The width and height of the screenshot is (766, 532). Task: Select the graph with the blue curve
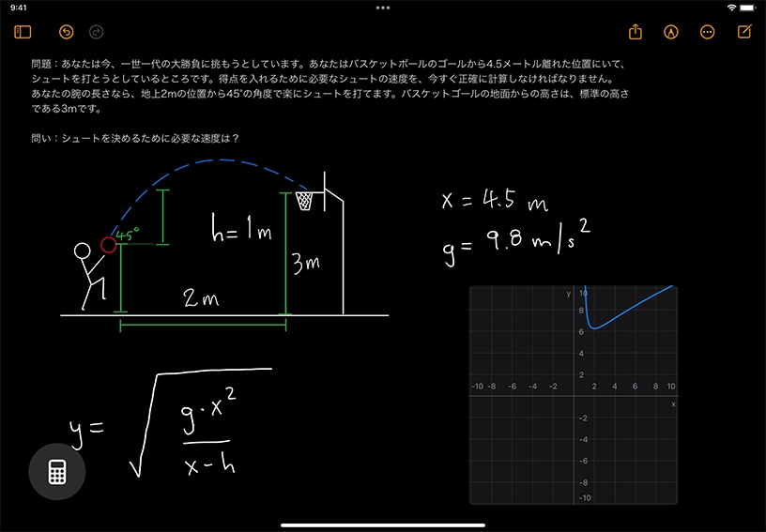point(574,395)
